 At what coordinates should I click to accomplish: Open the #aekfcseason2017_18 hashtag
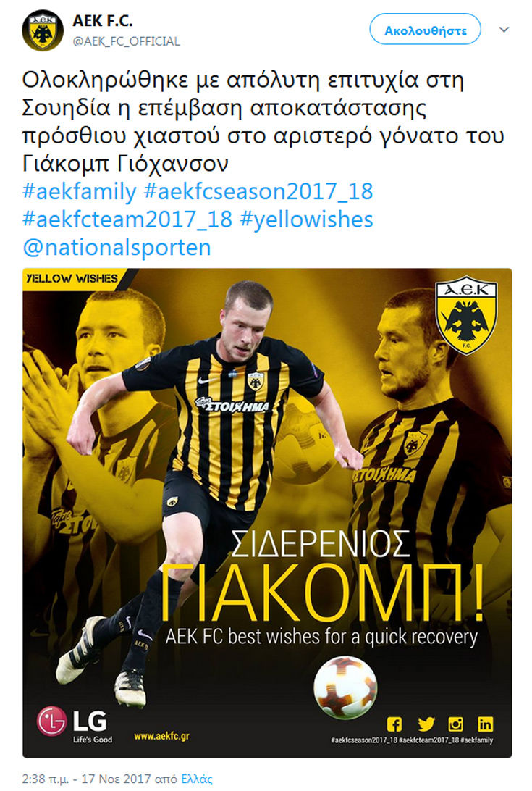point(258,192)
